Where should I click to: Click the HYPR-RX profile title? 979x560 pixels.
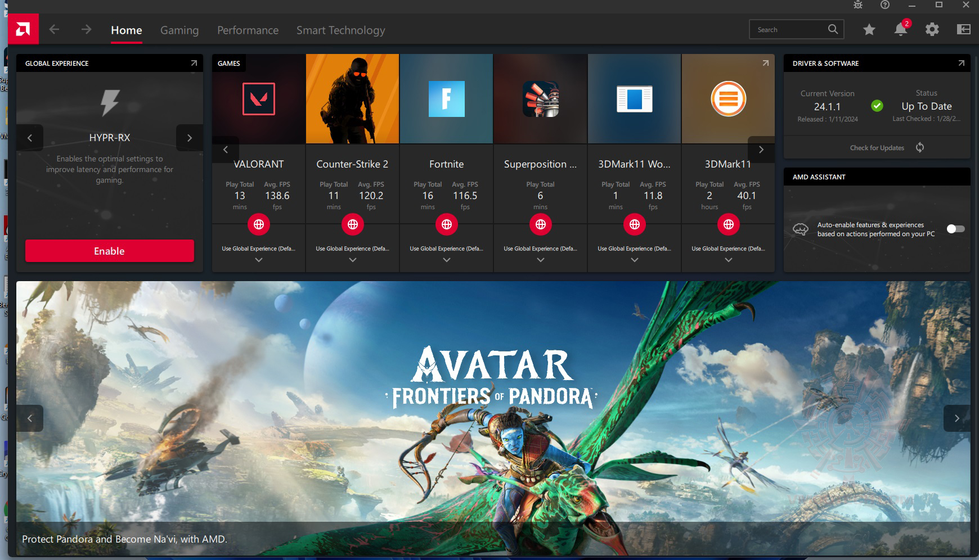click(x=110, y=138)
